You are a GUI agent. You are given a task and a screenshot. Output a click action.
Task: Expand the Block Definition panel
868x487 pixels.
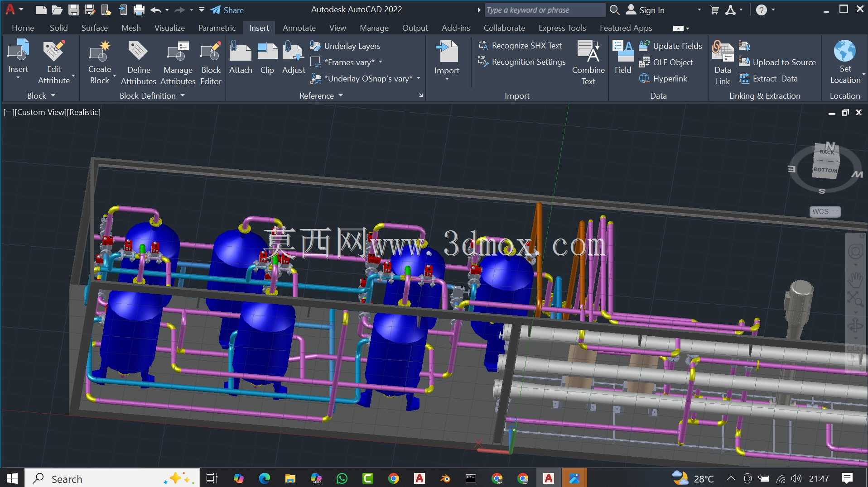[x=152, y=95]
